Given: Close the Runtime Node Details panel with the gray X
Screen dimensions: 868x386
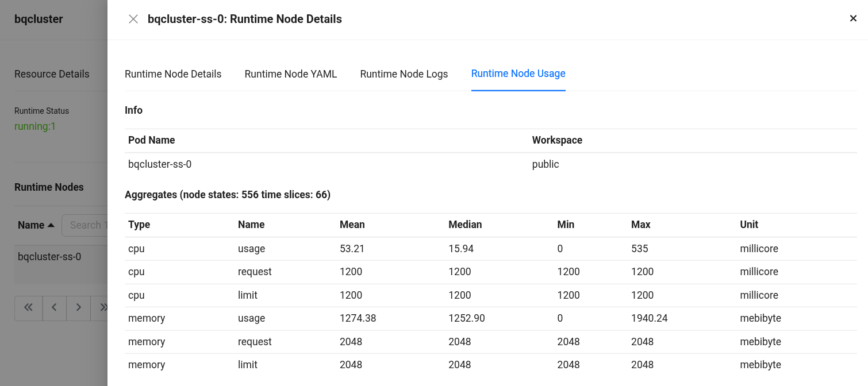Looking at the screenshot, I should click(x=133, y=20).
